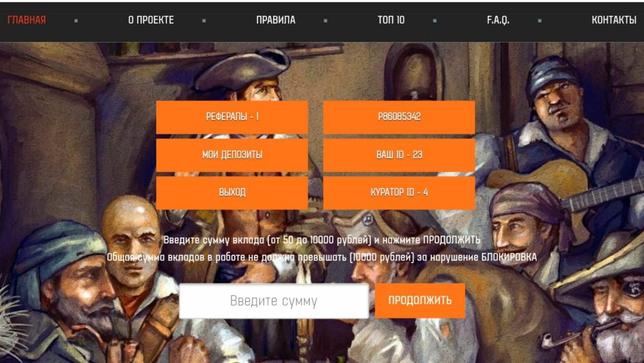Viewport: 644px width, 363px height.
Task: Click the separator dot after О ПРОЕКТЕ
Action: point(204,21)
